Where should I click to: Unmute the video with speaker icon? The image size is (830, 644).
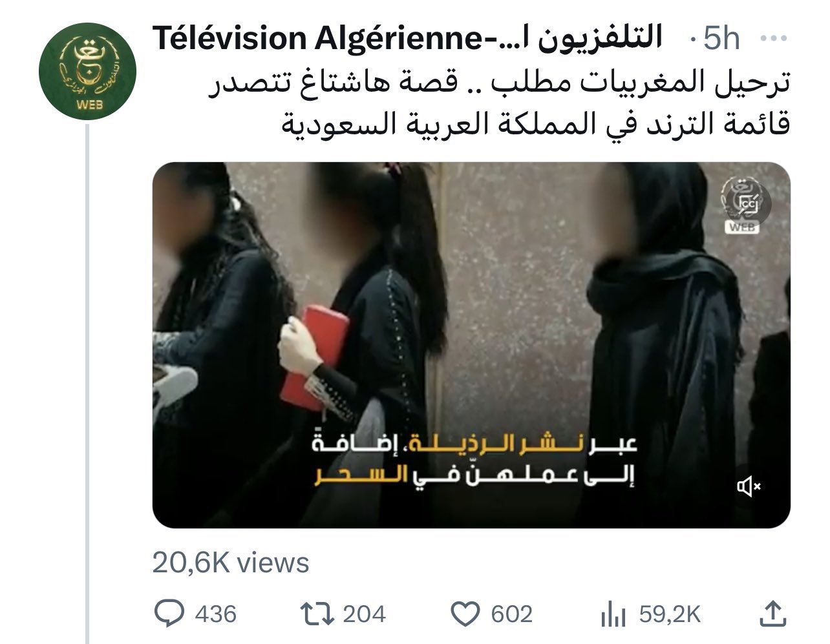[x=749, y=486]
